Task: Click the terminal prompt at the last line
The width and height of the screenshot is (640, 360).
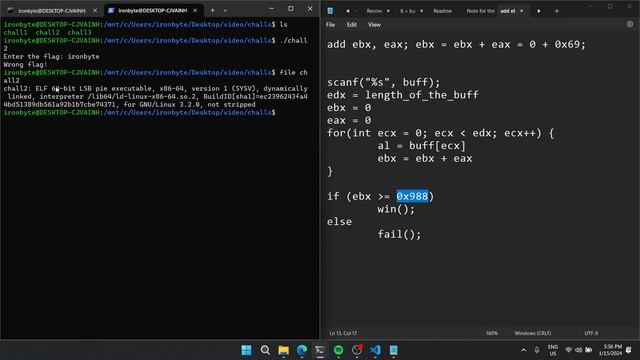Action: pos(140,112)
